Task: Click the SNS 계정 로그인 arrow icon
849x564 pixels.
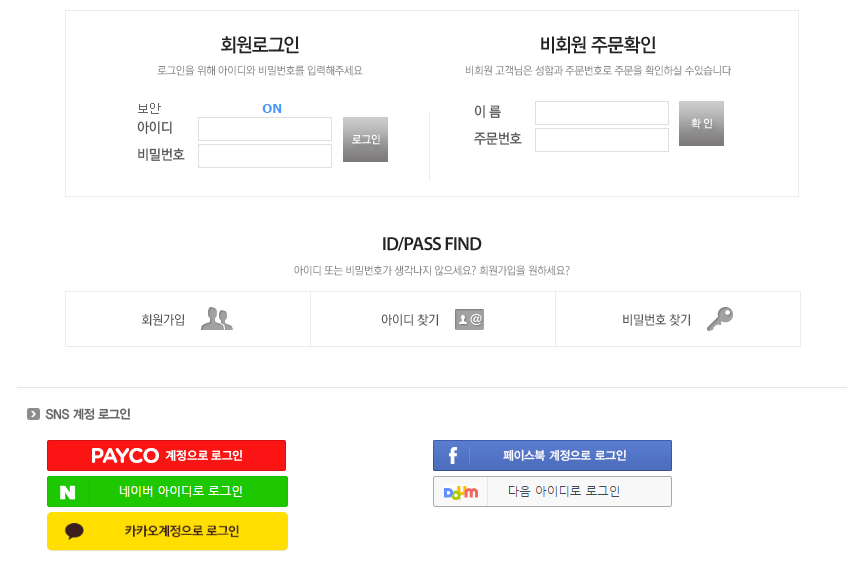Action: click(34, 414)
